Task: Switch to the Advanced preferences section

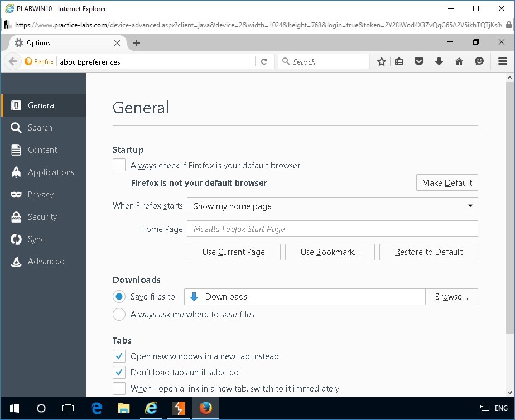Action: click(46, 262)
